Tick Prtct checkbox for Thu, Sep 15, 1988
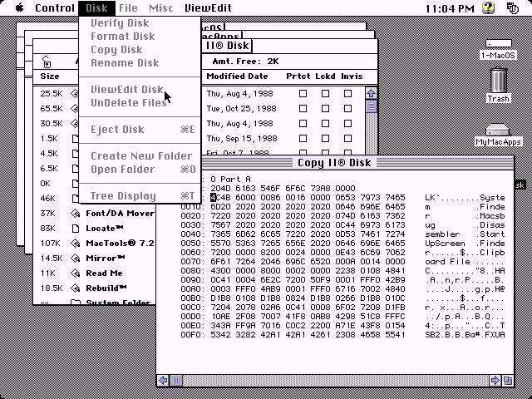 pyautogui.click(x=303, y=139)
